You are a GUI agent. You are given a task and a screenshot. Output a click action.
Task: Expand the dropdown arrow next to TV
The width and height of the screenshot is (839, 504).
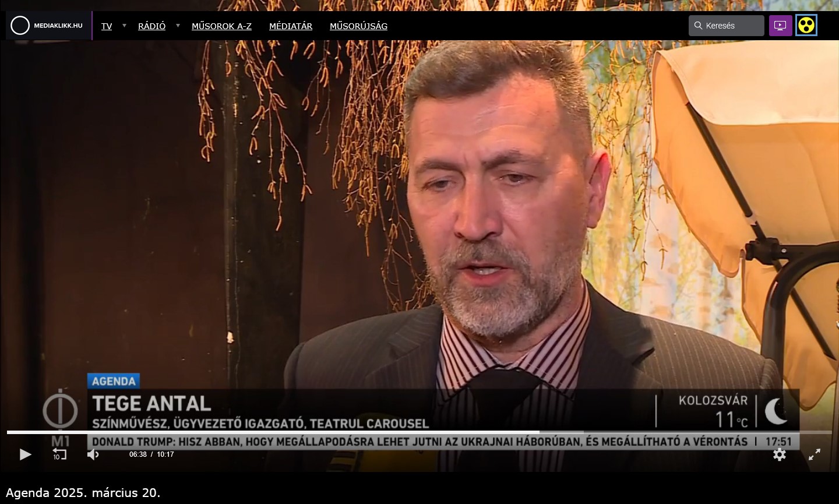pos(124,26)
